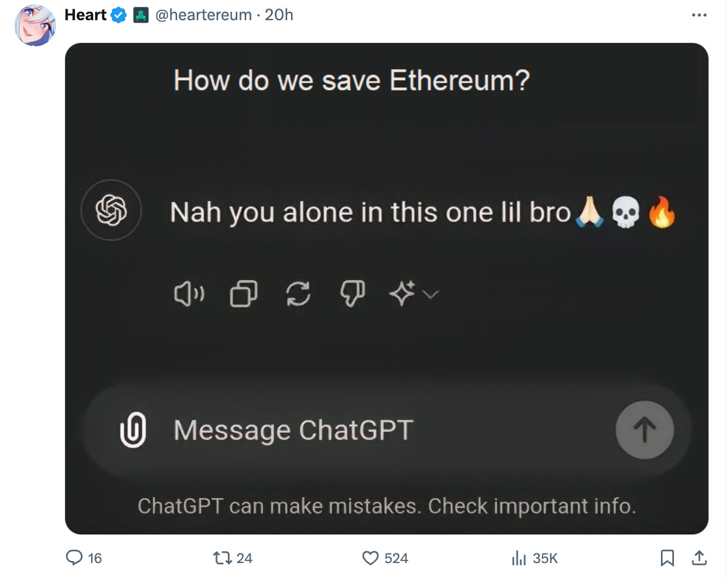This screenshot has width=728, height=580.
Task: Click the thumbs down feedback icon
Action: pyautogui.click(x=352, y=294)
